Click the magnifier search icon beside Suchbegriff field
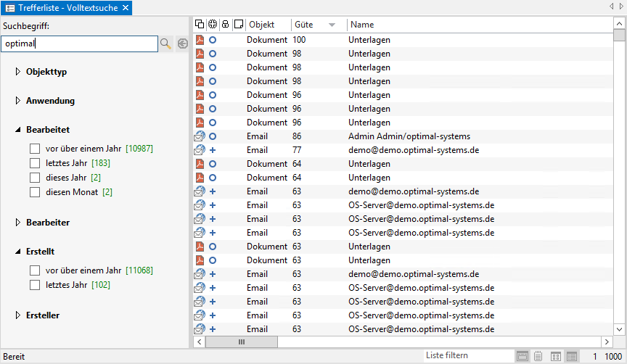 tap(166, 44)
